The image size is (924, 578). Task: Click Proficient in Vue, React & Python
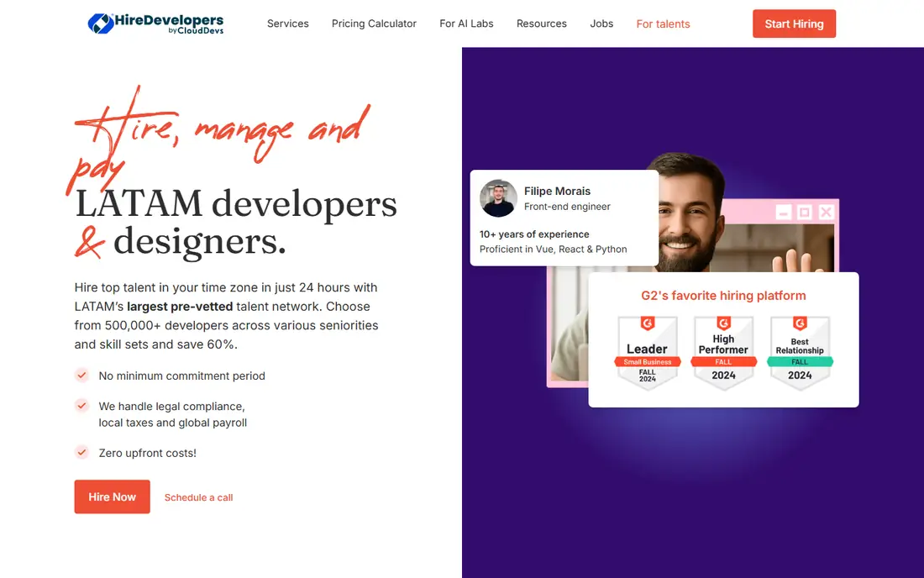(553, 250)
